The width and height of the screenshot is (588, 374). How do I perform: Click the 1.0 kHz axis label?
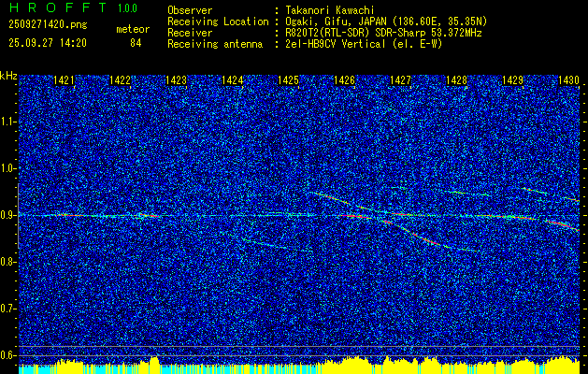tap(8, 169)
